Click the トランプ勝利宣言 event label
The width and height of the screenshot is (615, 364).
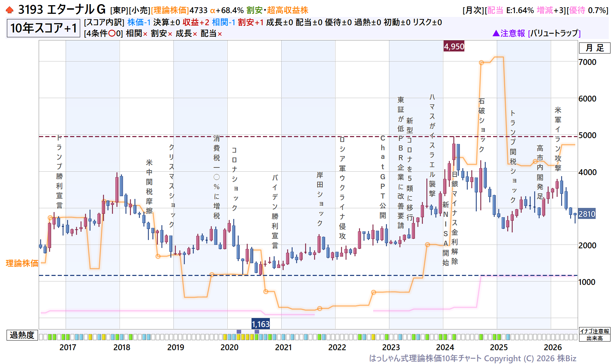[59, 172]
